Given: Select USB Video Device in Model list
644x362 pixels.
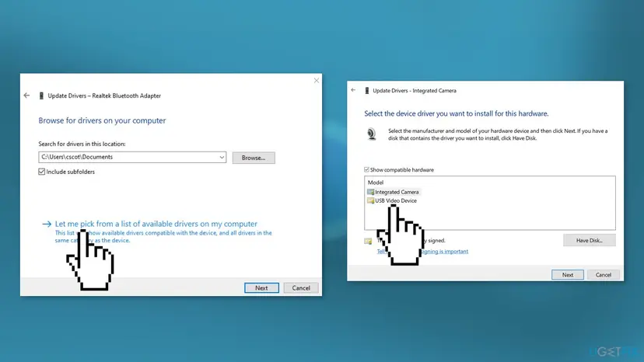Looking at the screenshot, I should click(x=396, y=200).
